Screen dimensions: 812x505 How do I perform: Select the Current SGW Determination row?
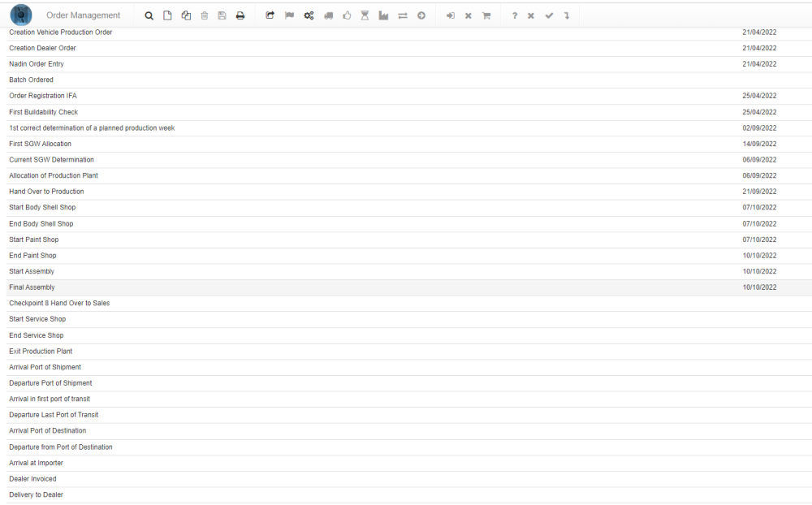(409, 160)
